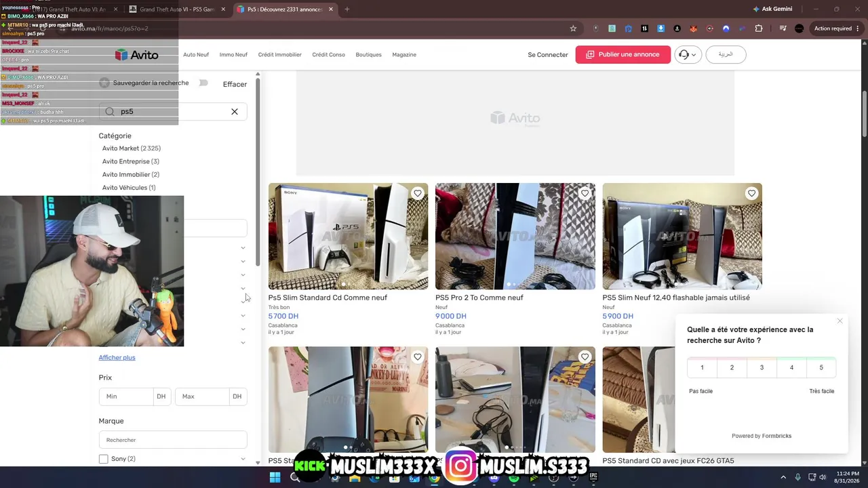Launch Epic Games from the taskbar

tap(593, 478)
